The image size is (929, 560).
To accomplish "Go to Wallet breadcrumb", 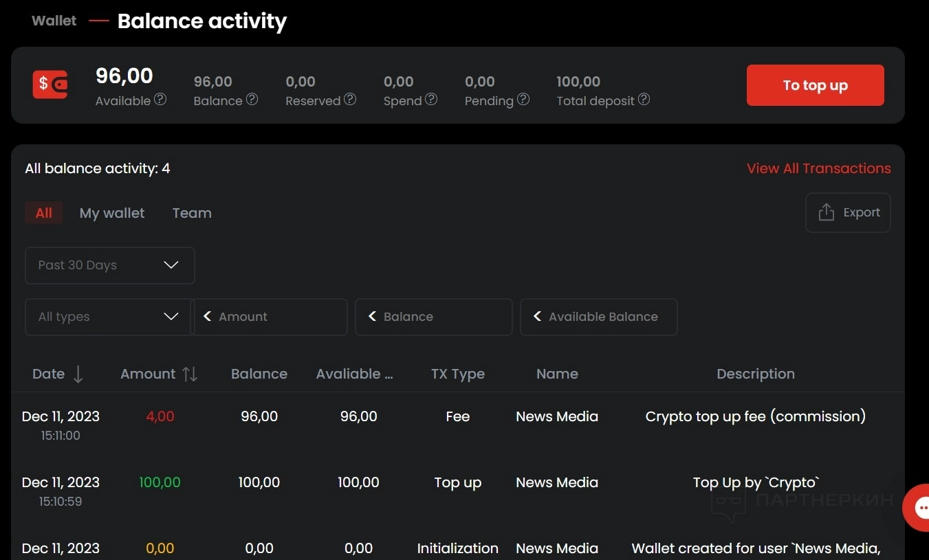I will [54, 21].
